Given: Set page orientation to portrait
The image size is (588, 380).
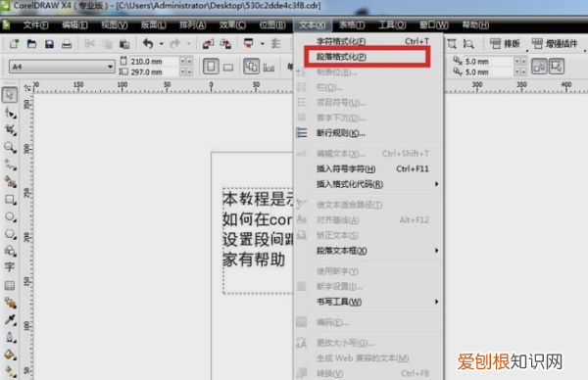Looking at the screenshot, I should point(211,67).
